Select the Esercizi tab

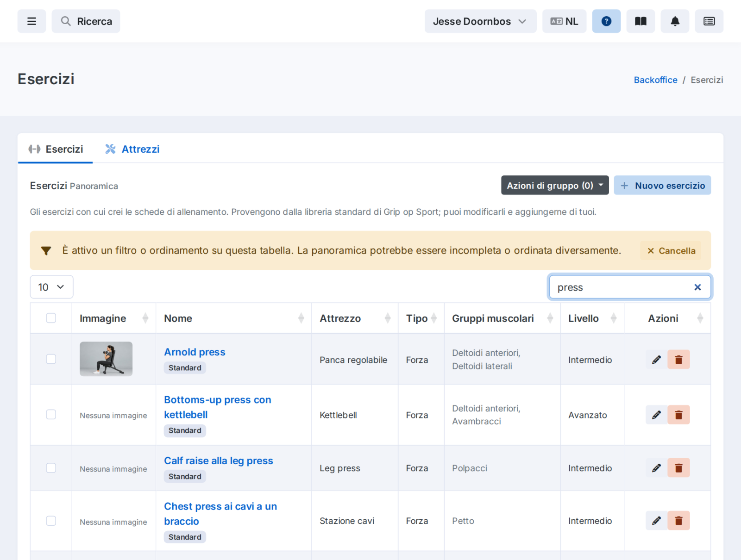(56, 149)
